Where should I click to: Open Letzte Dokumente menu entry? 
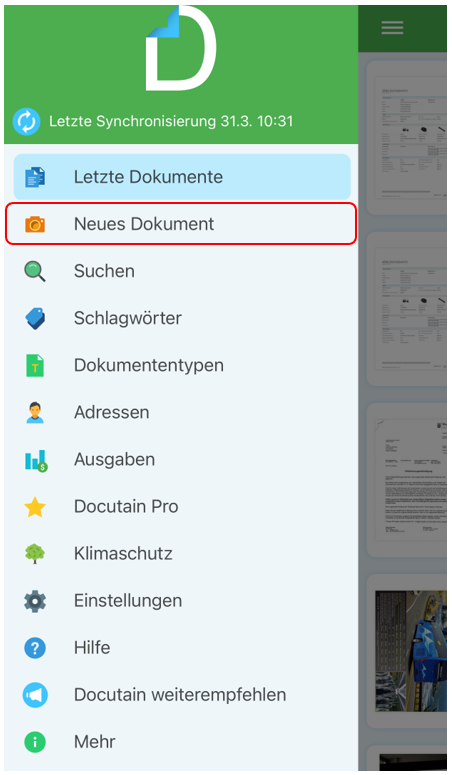182,177
